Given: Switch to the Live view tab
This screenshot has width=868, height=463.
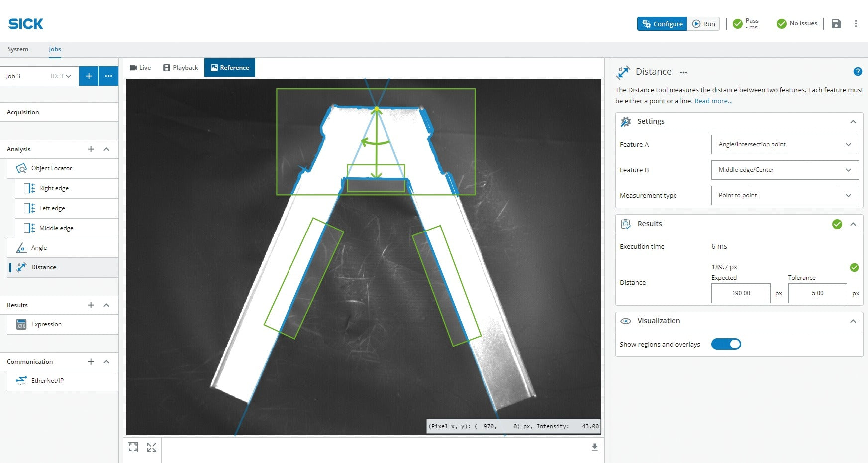Looking at the screenshot, I should [x=140, y=68].
